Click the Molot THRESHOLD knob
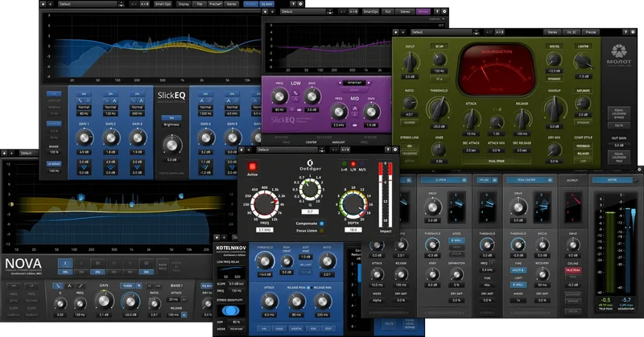Screen dimensions: 644x337 [x=438, y=109]
